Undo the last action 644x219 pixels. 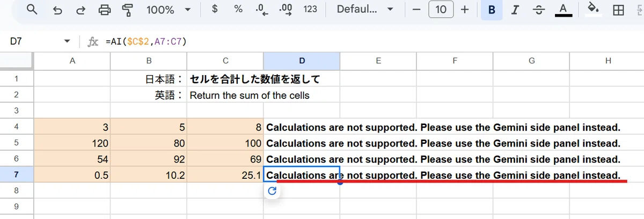tap(57, 9)
